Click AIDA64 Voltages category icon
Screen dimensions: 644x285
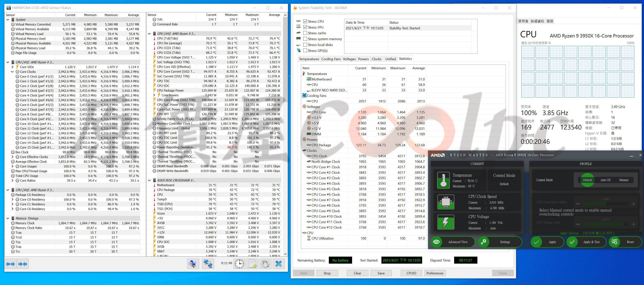pyautogui.click(x=304, y=107)
